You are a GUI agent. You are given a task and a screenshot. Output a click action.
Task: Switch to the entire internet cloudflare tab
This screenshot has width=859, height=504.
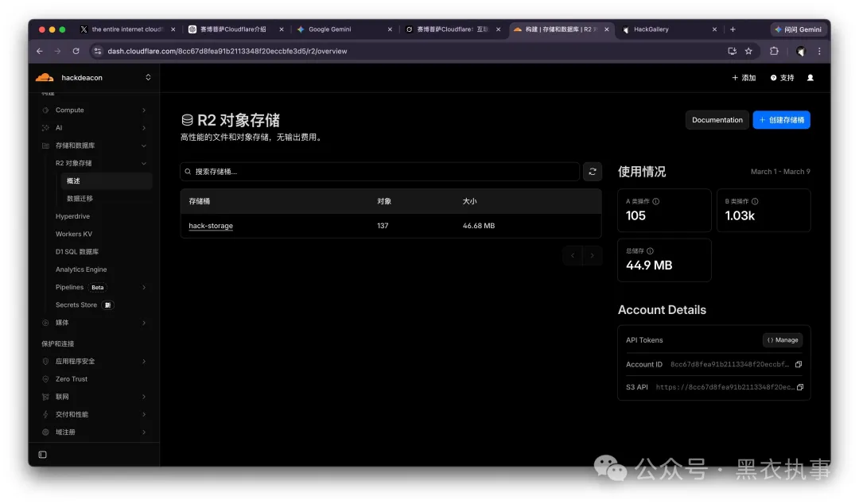127,29
